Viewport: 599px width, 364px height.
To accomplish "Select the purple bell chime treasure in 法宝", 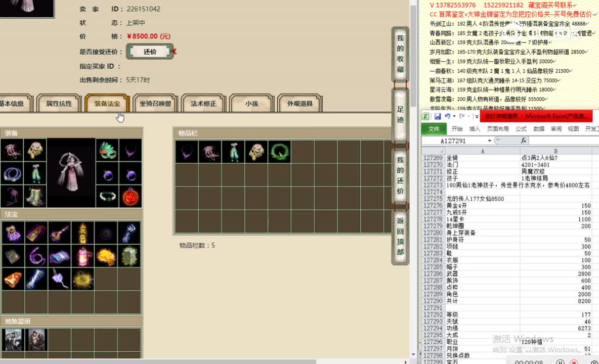I will pyautogui.click(x=13, y=233).
